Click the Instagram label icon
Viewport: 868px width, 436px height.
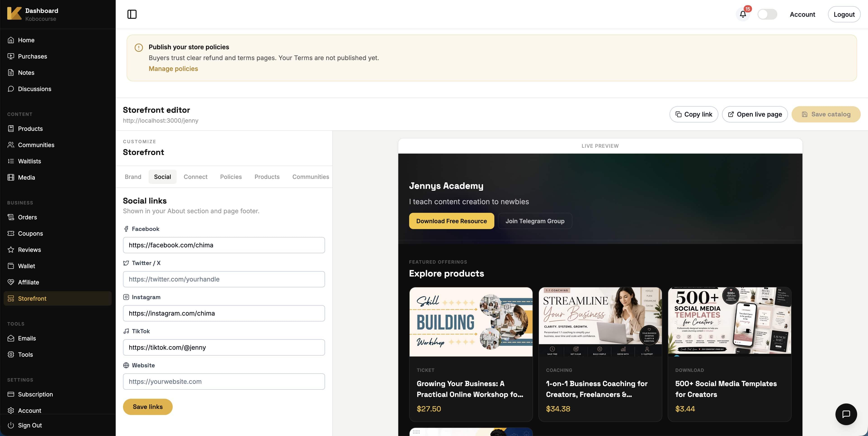coord(126,297)
